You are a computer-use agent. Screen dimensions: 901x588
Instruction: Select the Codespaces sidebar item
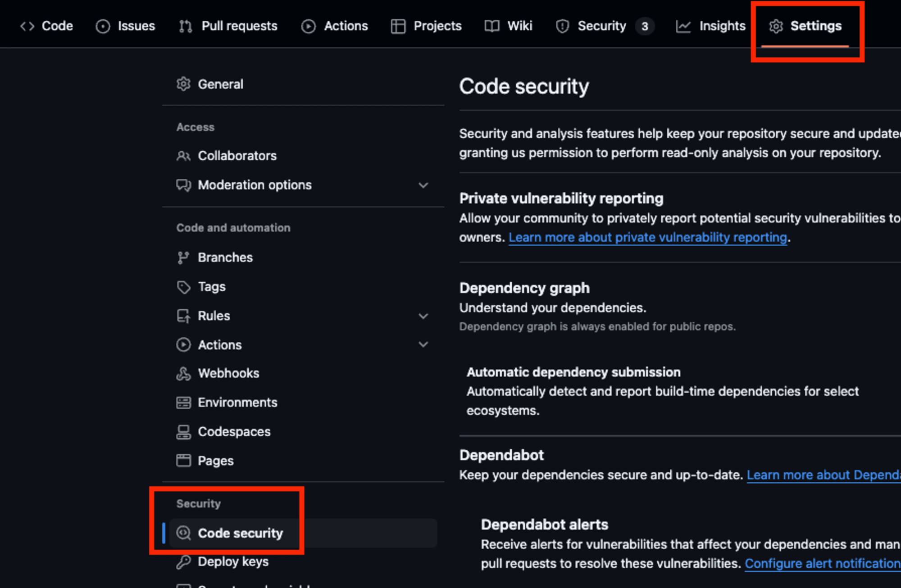coord(233,431)
